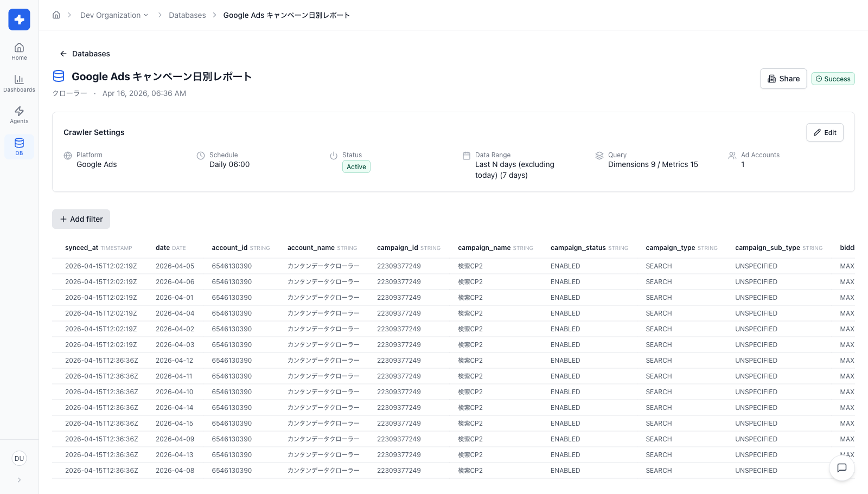Select the date cell 2026-04-01
The width and height of the screenshot is (868, 494).
coord(175,298)
